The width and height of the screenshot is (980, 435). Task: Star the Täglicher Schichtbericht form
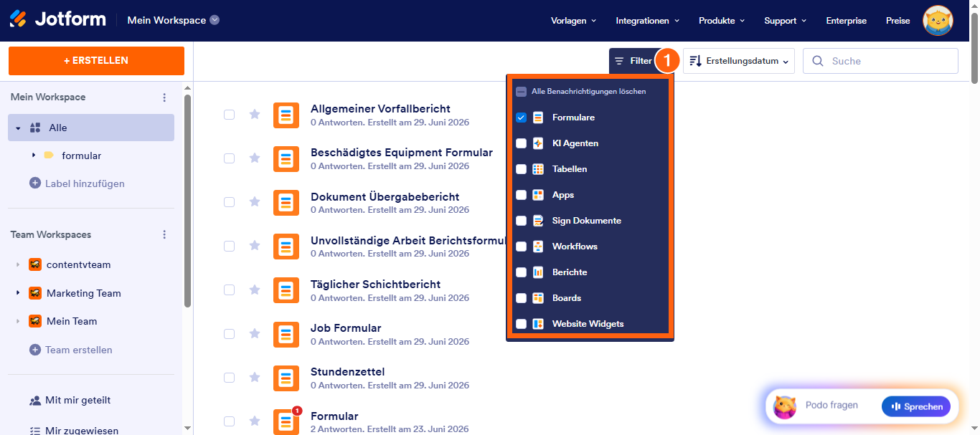[254, 290]
